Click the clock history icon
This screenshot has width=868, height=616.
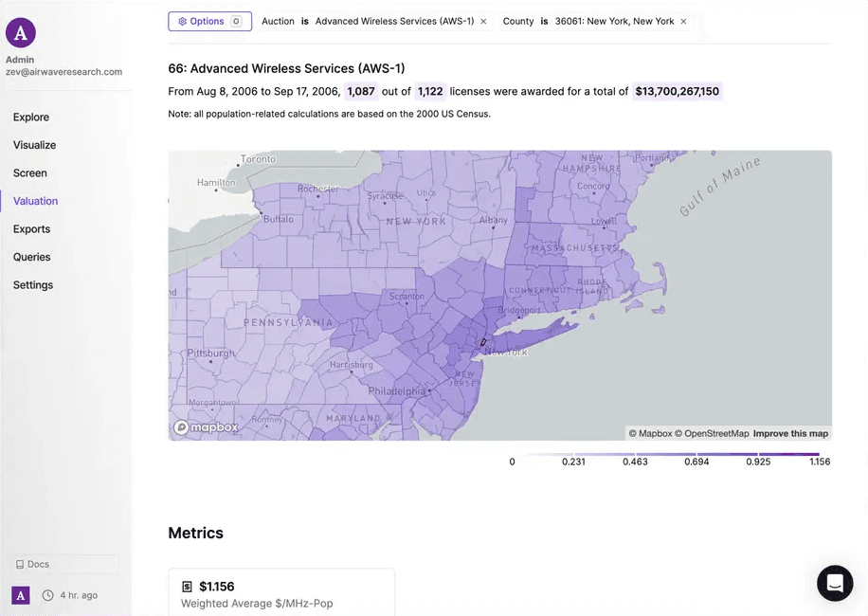point(48,595)
